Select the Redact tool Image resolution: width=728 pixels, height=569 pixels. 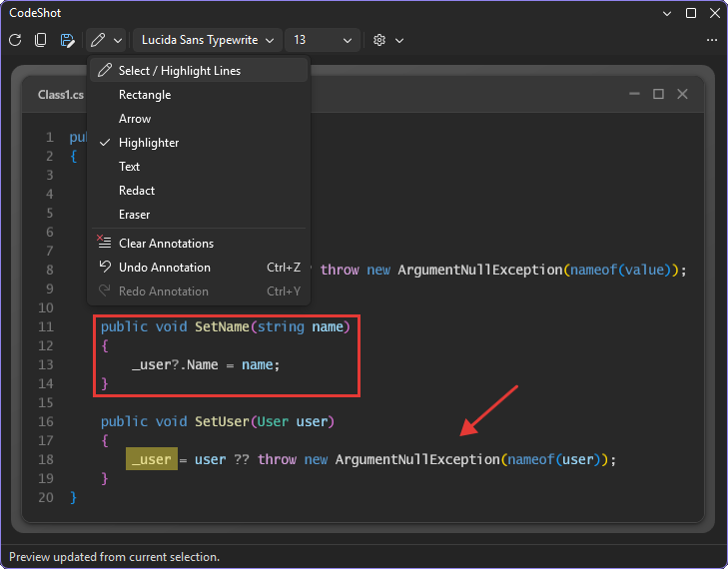[x=199, y=191]
